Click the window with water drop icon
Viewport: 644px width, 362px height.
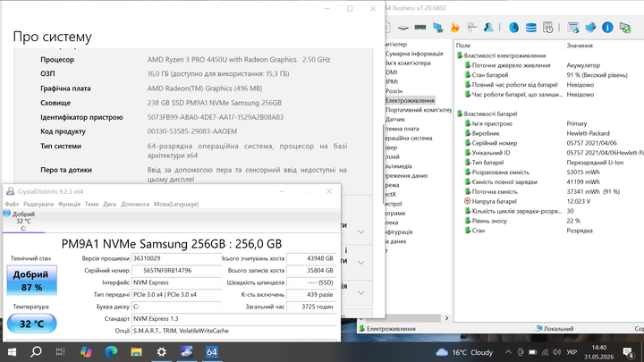click(573, 28)
